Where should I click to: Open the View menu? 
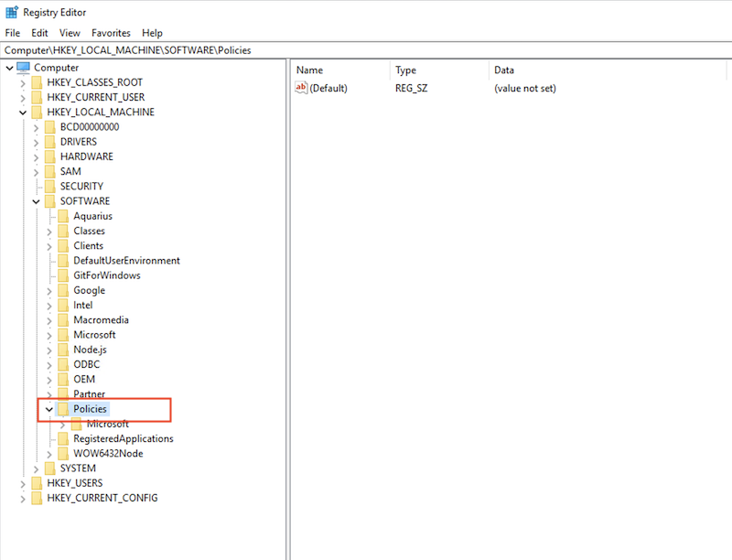coord(70,33)
